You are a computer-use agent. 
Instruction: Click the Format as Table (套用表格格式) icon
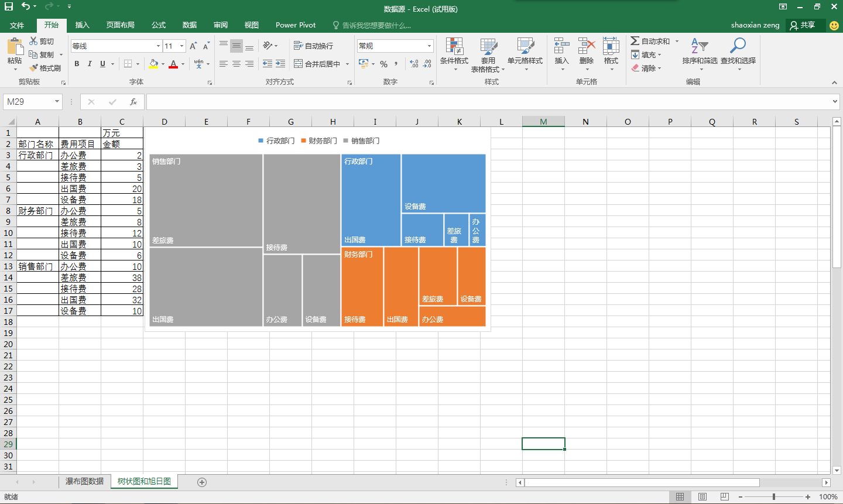point(488,46)
